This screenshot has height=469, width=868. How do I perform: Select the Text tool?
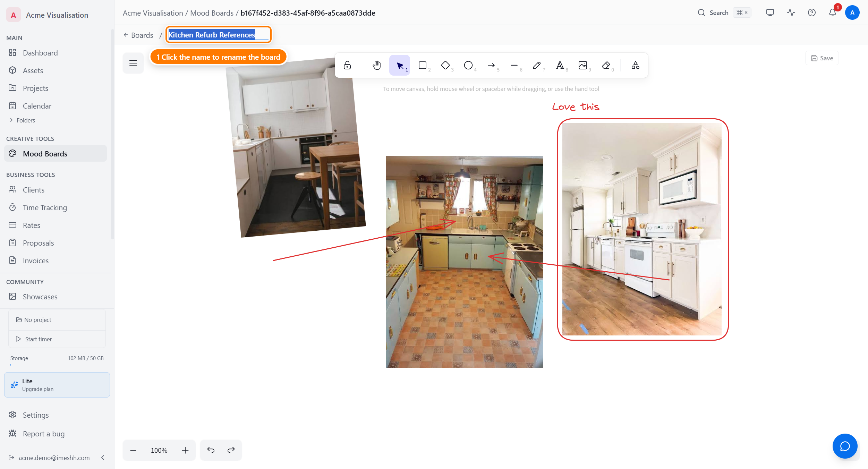560,65
